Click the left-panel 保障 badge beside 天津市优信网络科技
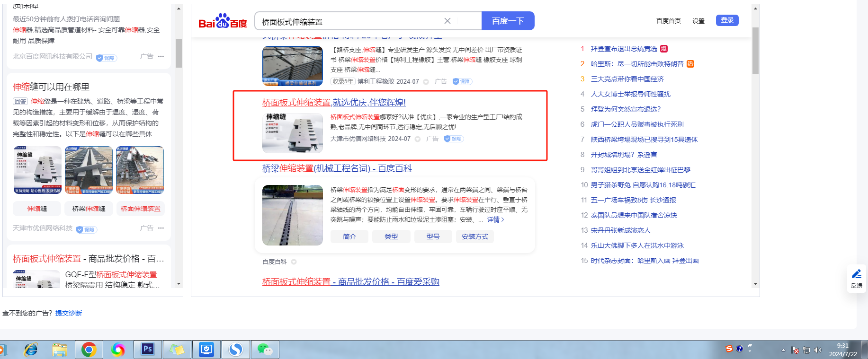Image resolution: width=868 pixels, height=359 pixels. point(86,229)
